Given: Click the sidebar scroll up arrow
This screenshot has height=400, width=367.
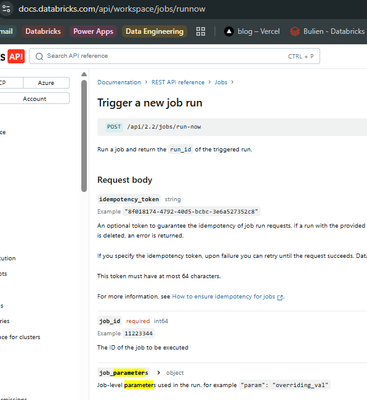Looking at the screenshot, I should (84, 74).
